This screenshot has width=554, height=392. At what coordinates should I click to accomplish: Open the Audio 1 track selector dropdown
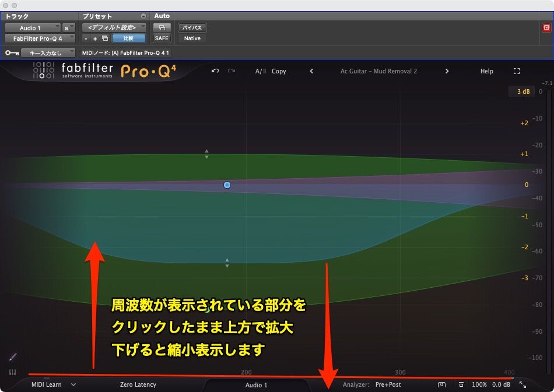[x=33, y=28]
